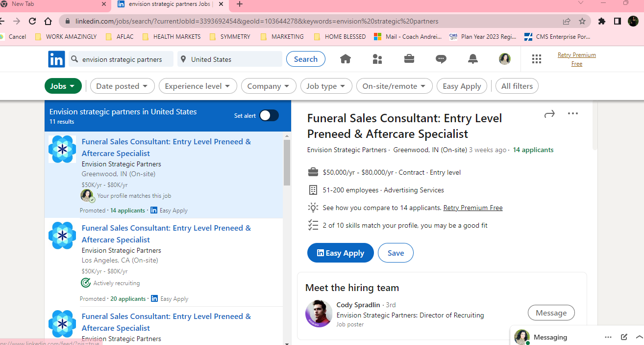
Task: Open the All filters button
Action: 517,86
